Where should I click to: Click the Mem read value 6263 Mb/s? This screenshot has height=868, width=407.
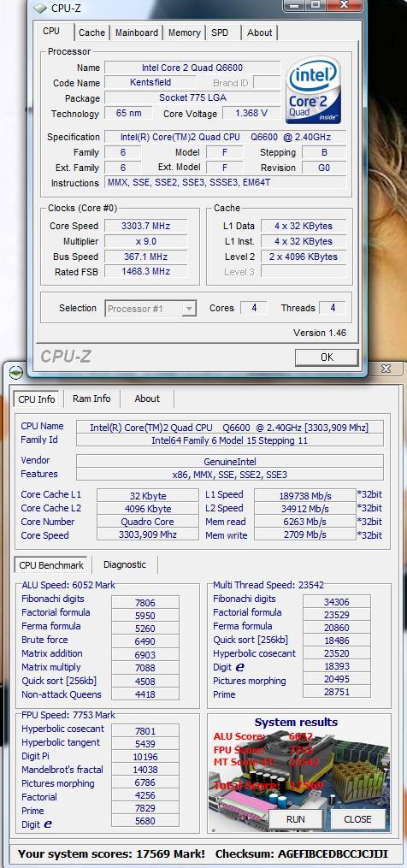(x=304, y=522)
